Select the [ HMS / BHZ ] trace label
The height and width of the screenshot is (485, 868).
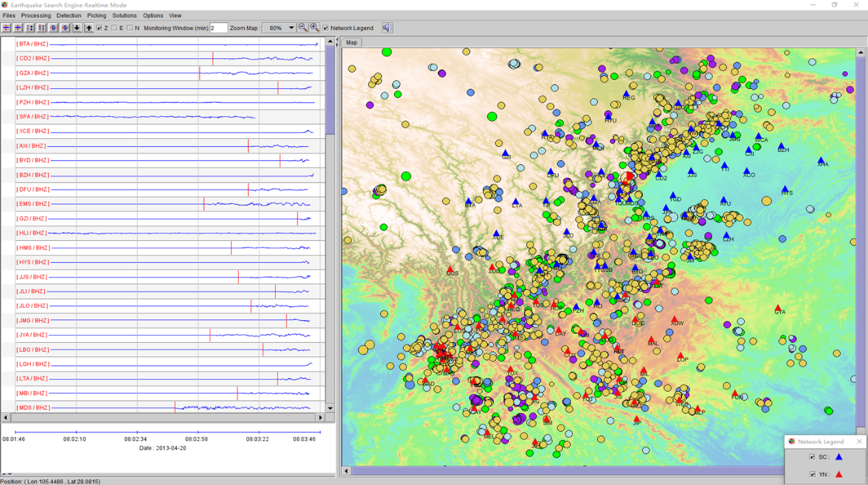[33, 248]
